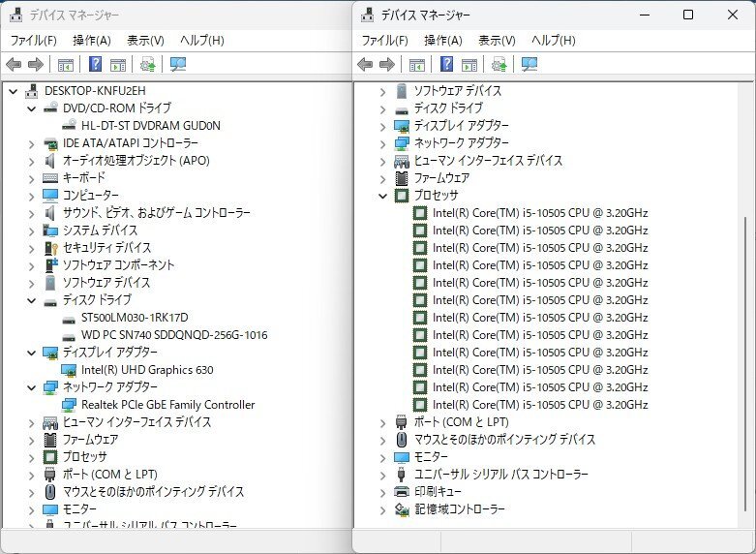
Task: Expand キーボード node in left window
Action: point(32,178)
